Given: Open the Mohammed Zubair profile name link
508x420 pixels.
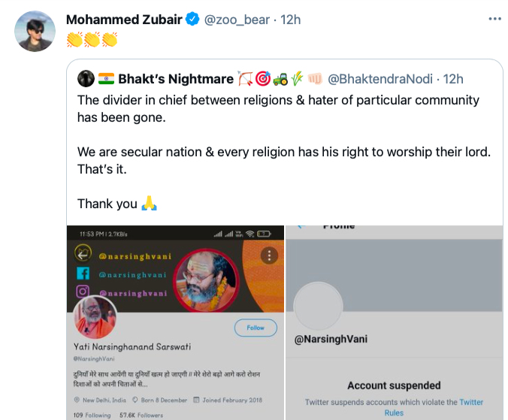Looking at the screenshot, I should (x=124, y=20).
